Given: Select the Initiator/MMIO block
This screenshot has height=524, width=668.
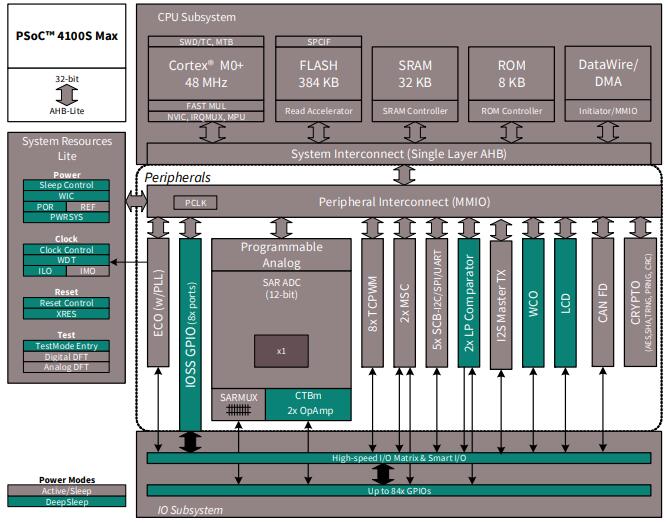Looking at the screenshot, I should point(608,111).
